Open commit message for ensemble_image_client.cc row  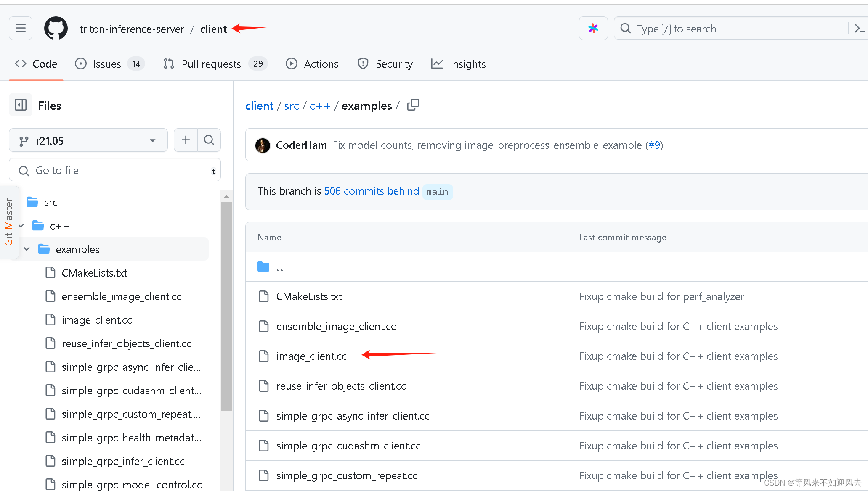click(x=678, y=326)
